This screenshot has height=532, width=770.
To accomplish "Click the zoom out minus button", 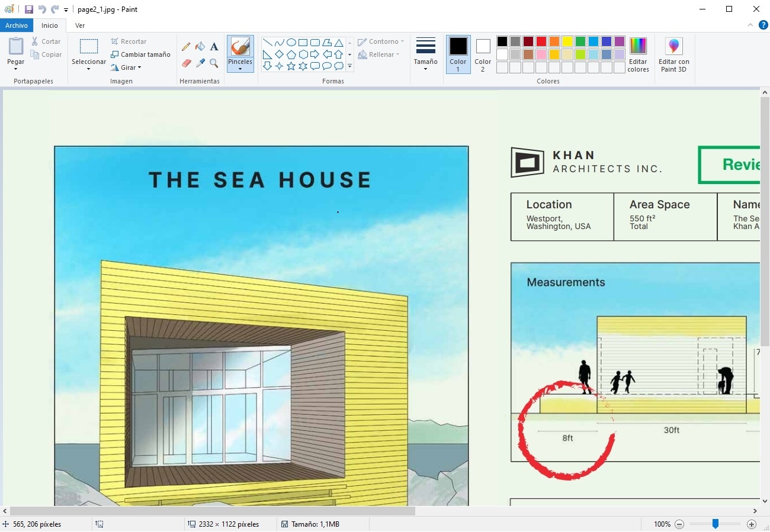I will point(679,524).
